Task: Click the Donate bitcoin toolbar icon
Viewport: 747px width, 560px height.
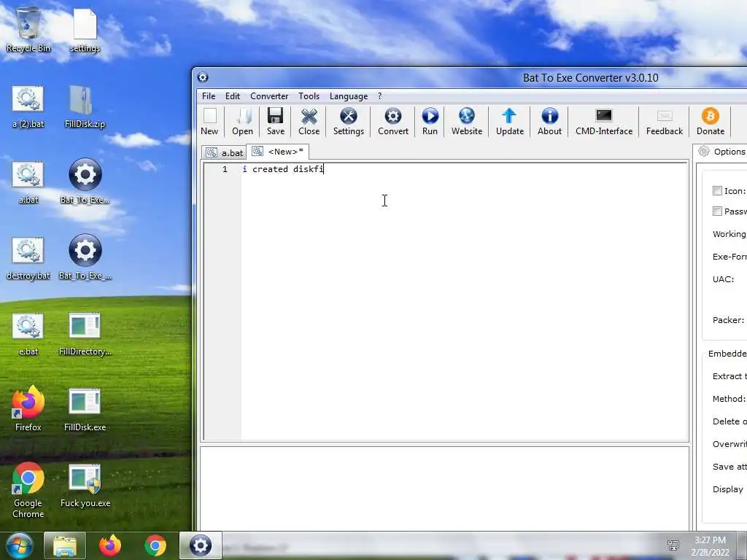Action: (711, 122)
